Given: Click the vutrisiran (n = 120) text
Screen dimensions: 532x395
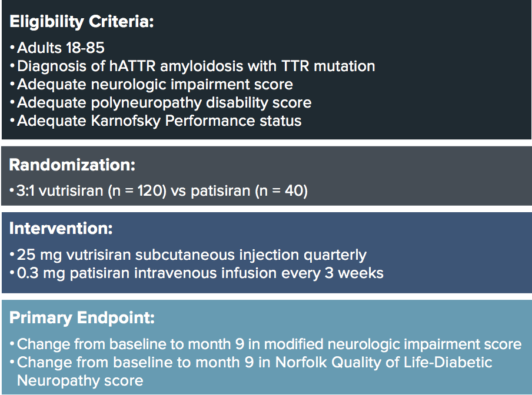Looking at the screenshot, I should 103,190.
